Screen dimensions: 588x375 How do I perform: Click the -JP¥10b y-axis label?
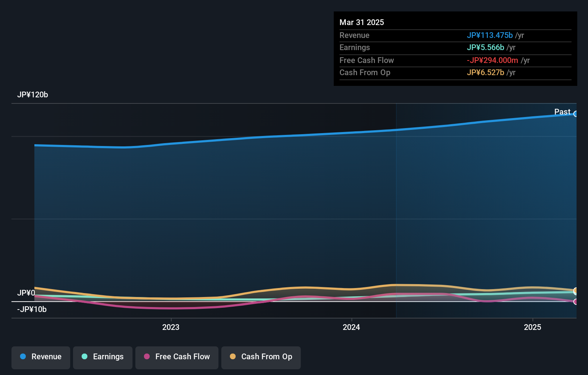(32, 309)
